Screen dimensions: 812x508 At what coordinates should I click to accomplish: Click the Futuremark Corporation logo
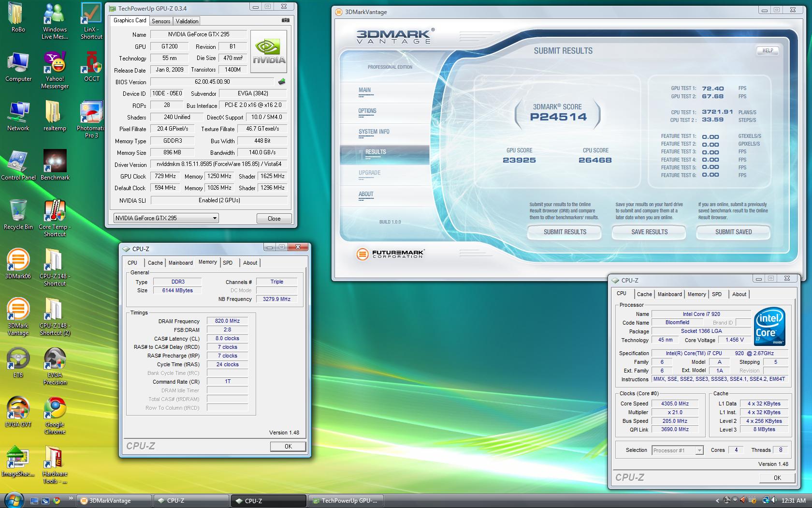pos(390,254)
